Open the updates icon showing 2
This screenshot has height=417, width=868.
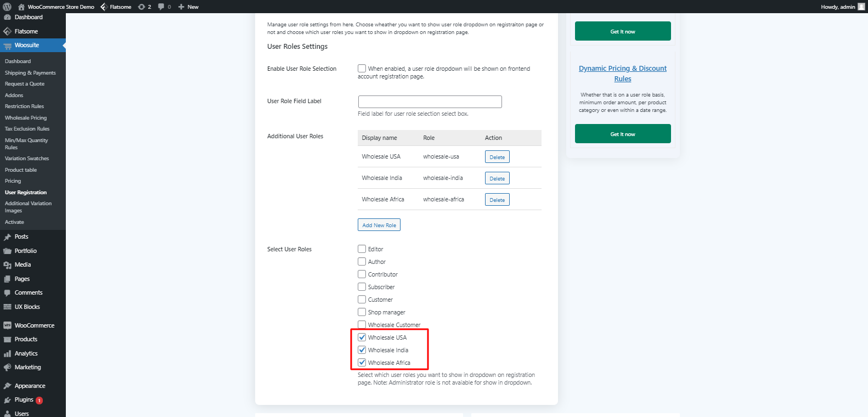142,7
